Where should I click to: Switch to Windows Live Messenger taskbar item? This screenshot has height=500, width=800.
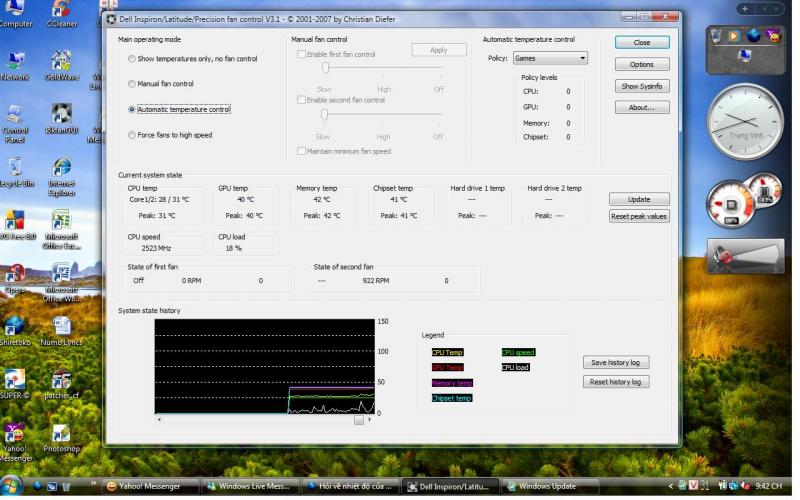pos(249,487)
